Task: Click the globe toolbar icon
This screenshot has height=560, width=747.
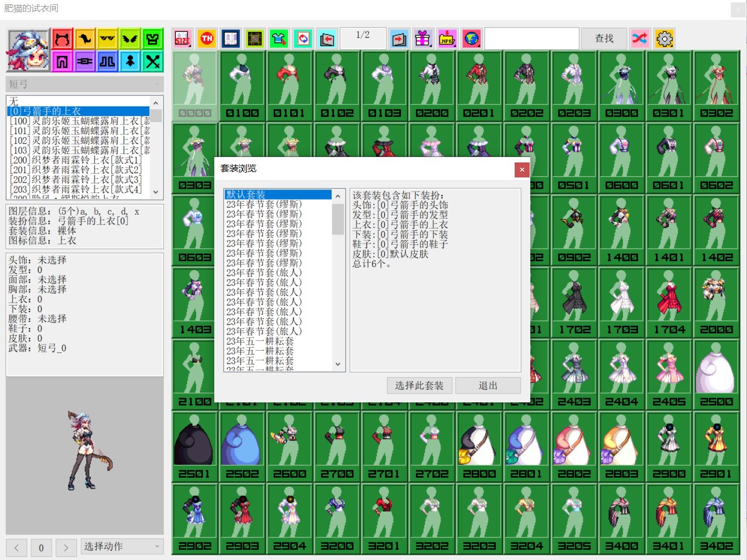Action: click(471, 39)
